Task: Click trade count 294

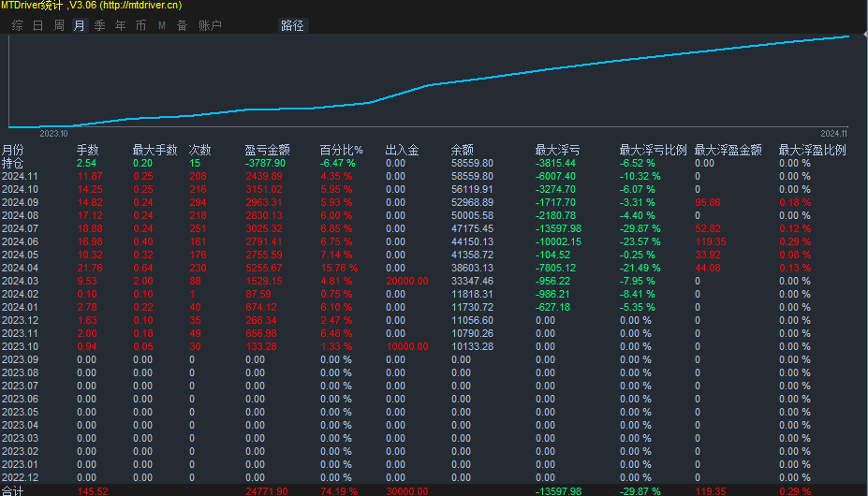Action: point(198,202)
